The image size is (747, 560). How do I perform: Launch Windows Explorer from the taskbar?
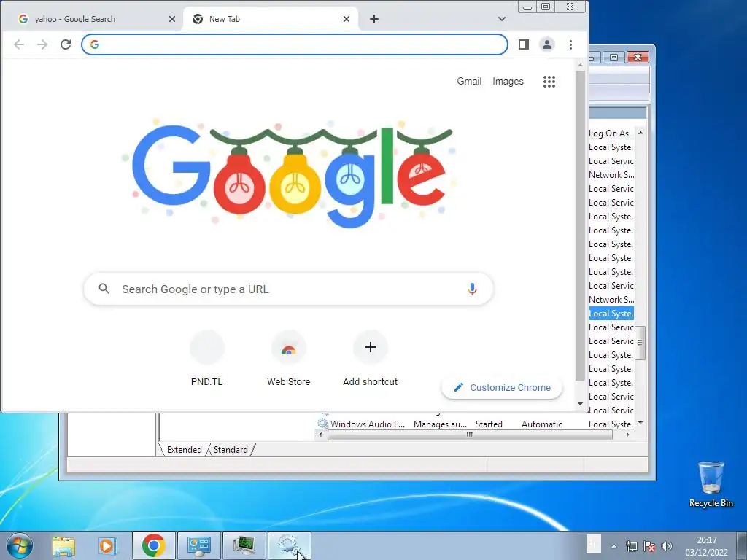64,545
